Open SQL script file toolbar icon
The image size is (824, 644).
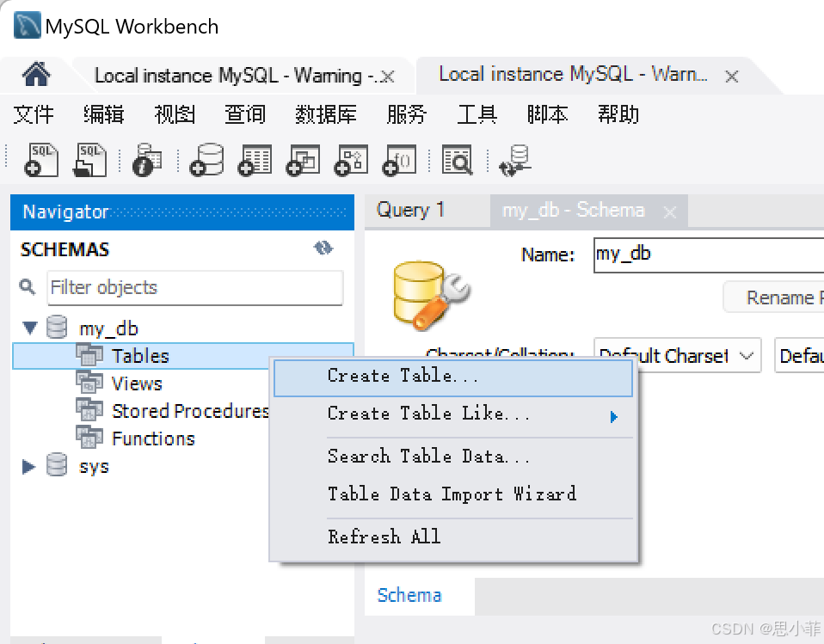pos(89,160)
